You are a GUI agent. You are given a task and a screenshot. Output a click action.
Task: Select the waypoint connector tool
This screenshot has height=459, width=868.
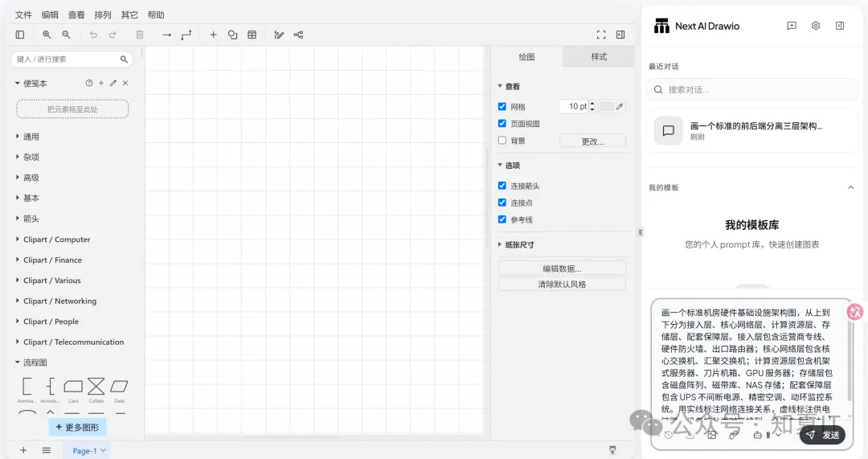point(186,35)
